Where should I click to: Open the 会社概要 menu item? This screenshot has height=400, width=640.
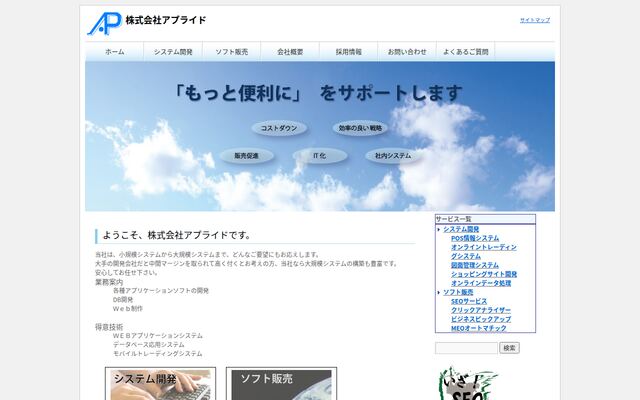tap(290, 52)
